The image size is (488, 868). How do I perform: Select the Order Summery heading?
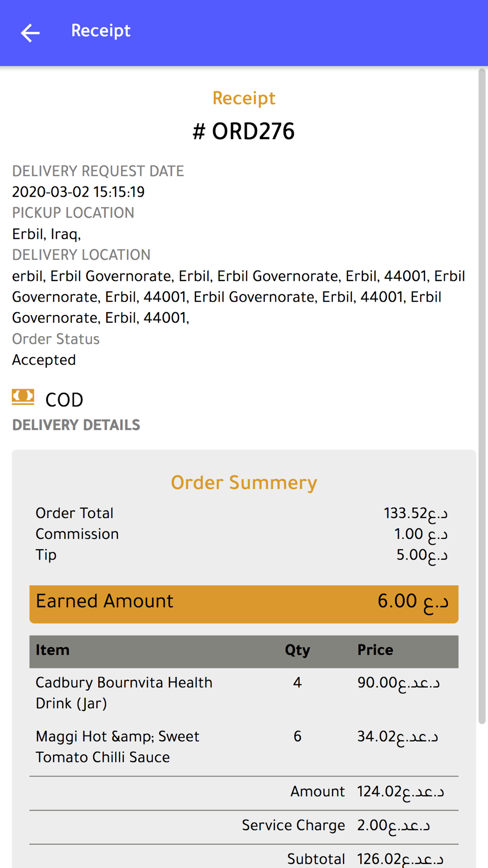pos(244,483)
